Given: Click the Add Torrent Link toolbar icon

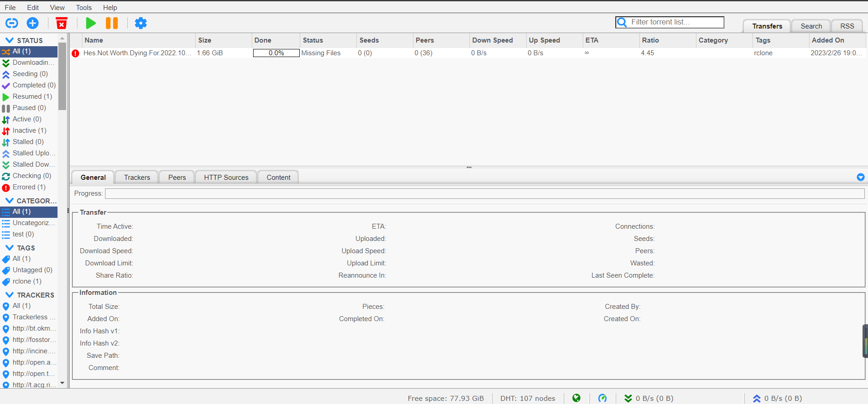Looking at the screenshot, I should pyautogui.click(x=12, y=23).
